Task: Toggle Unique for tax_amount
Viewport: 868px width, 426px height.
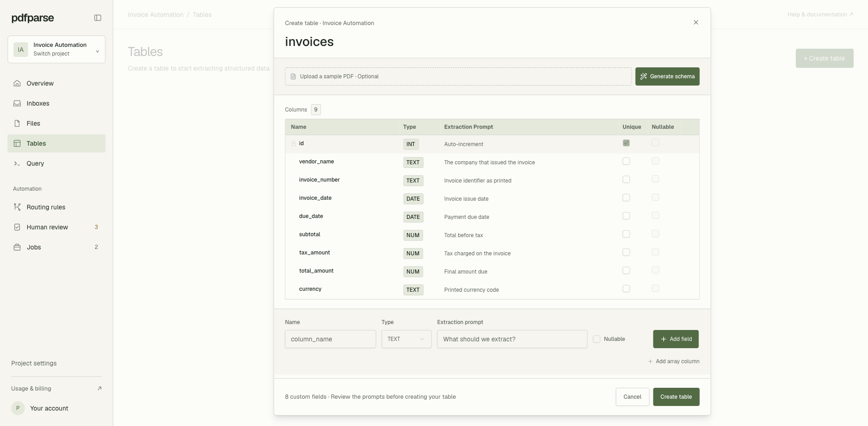Action: [x=626, y=252]
